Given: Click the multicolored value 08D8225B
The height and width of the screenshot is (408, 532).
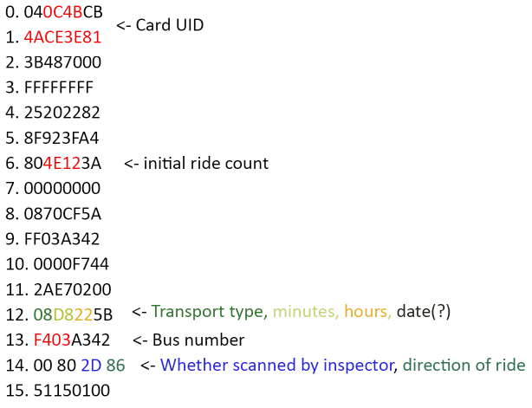Looking at the screenshot, I should click(x=73, y=314).
